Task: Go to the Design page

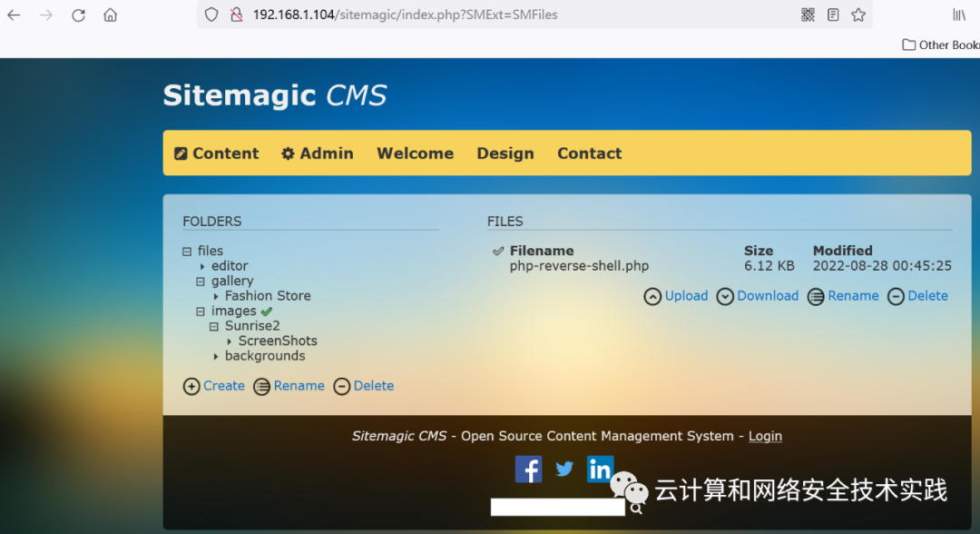Action: pyautogui.click(x=505, y=153)
